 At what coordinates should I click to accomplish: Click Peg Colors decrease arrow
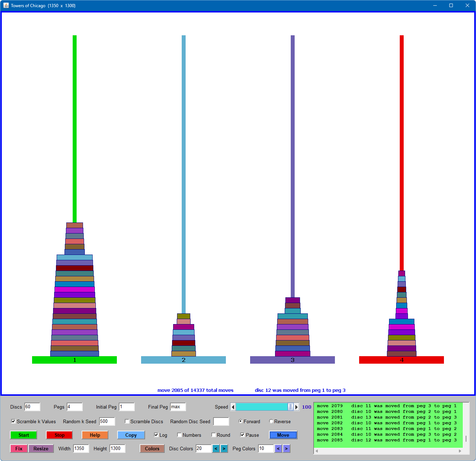tap(278, 449)
